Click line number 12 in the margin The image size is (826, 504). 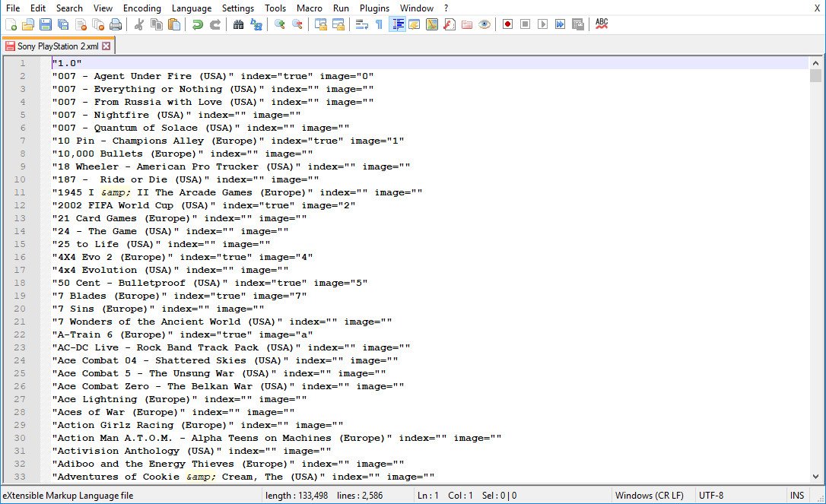(x=20, y=205)
